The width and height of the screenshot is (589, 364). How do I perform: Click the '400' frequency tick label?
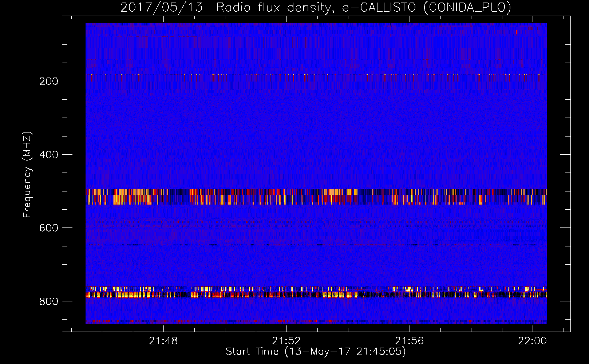tap(49, 155)
